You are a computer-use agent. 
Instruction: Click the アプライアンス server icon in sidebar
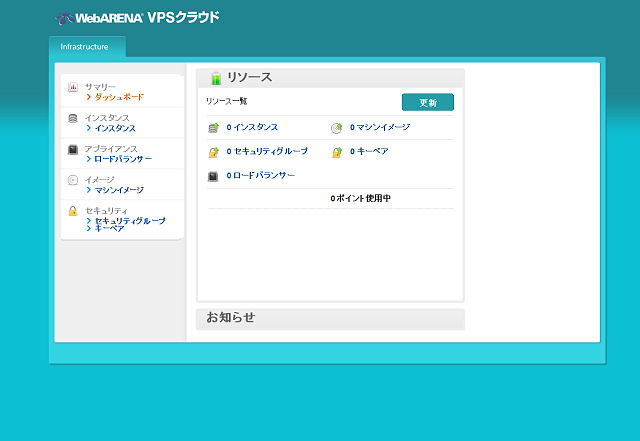point(73,149)
